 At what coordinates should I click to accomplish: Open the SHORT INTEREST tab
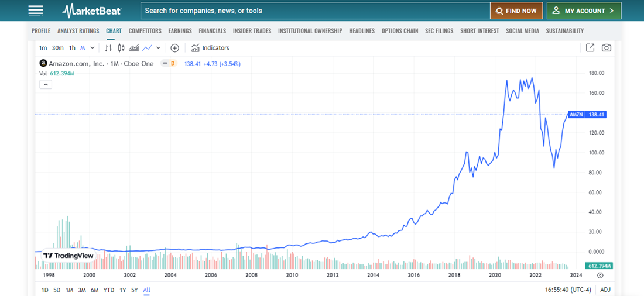coord(479,31)
